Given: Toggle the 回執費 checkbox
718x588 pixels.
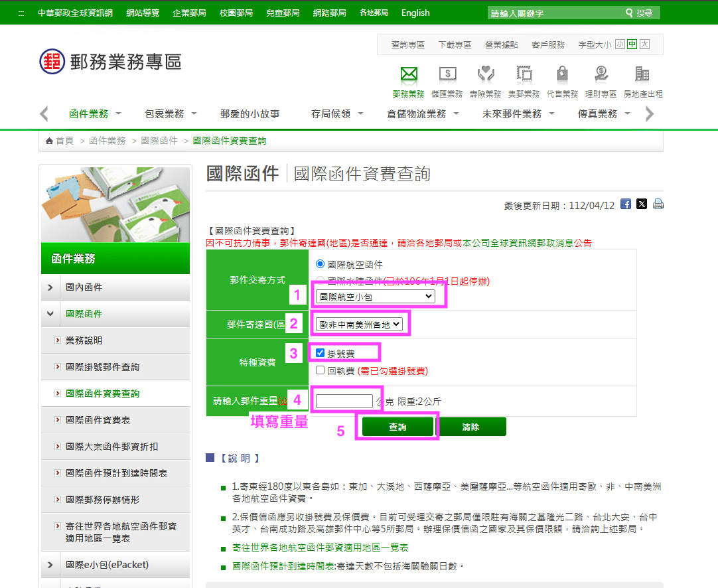Looking at the screenshot, I should coord(320,370).
